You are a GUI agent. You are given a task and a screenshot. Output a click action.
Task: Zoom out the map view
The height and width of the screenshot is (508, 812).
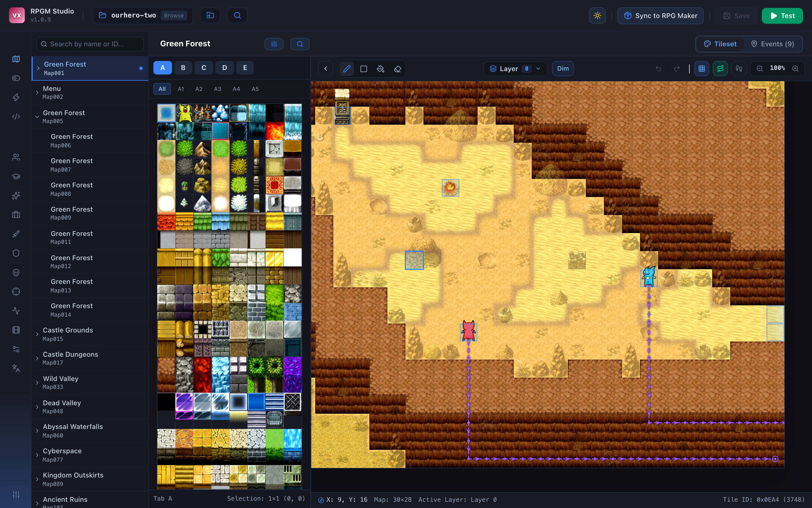(x=760, y=69)
